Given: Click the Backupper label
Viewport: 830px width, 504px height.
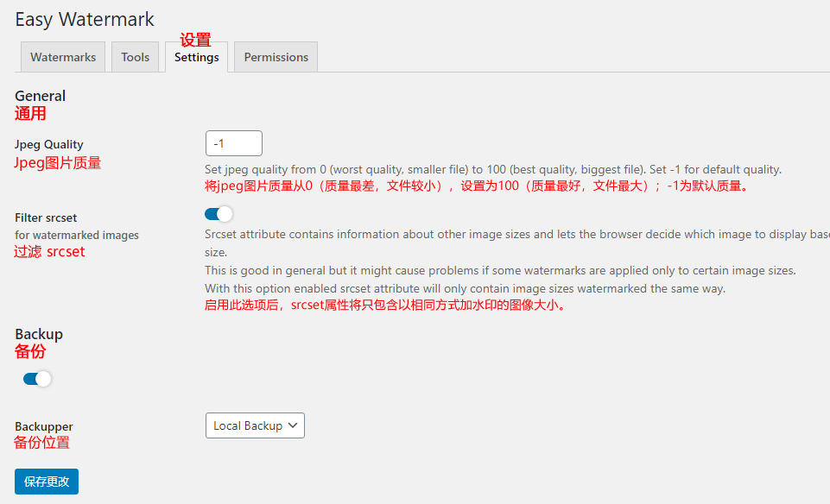Looking at the screenshot, I should 44,426.
